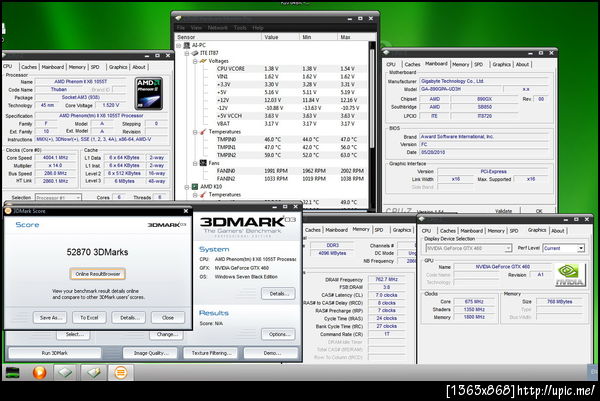
Task: Click the HWMonitor title bar icon
Action: click(178, 18)
